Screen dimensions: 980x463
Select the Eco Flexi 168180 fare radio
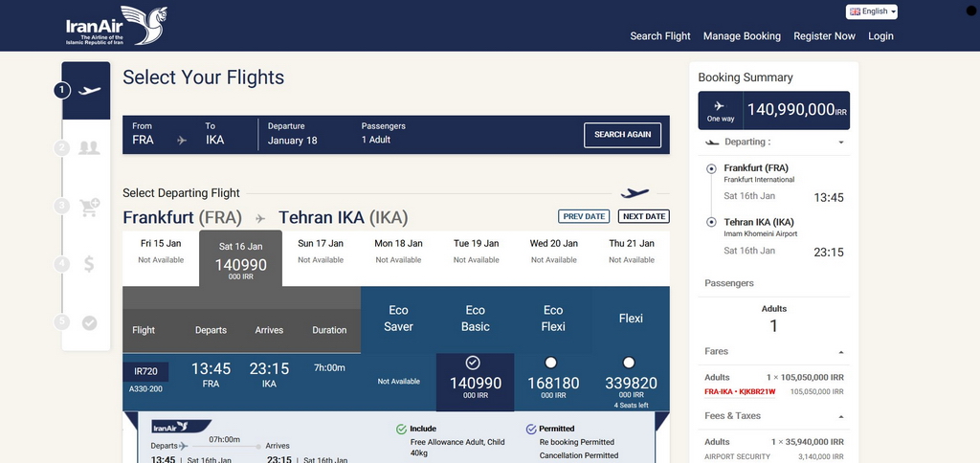point(550,363)
